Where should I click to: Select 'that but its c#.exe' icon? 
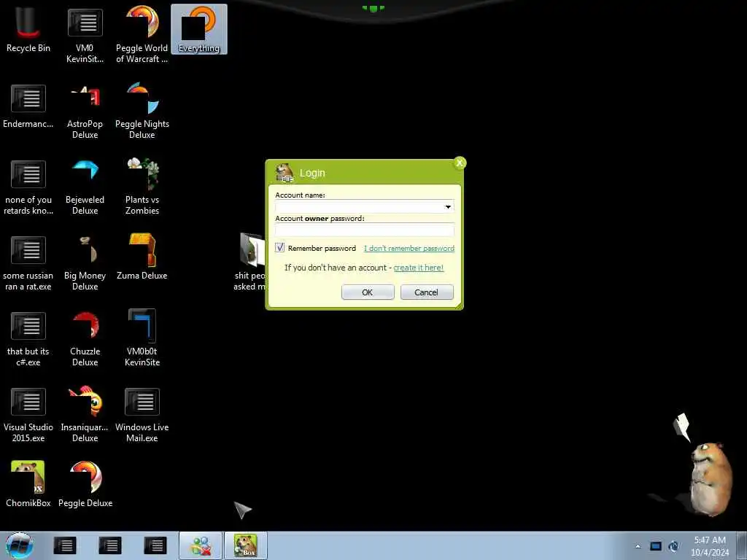28,338
